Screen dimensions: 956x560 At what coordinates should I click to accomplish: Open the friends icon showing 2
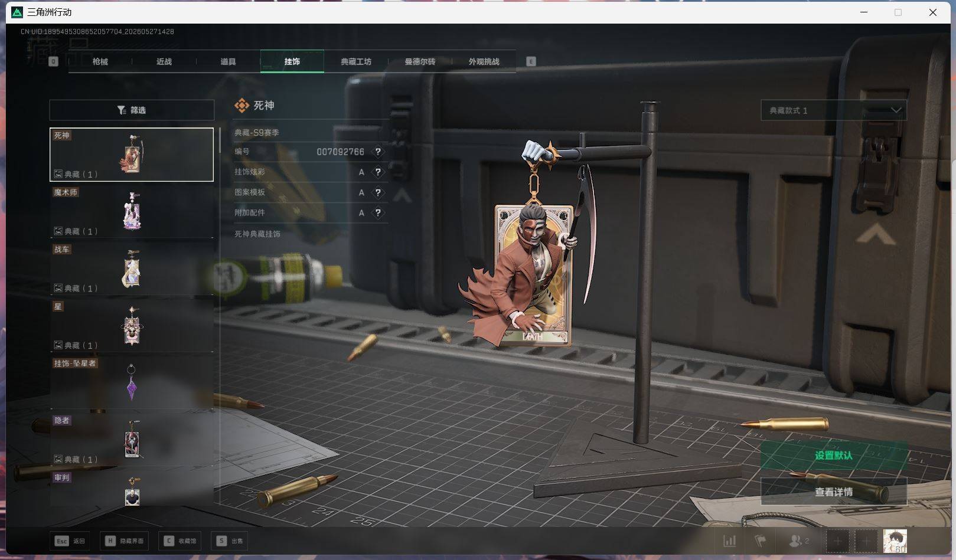799,541
